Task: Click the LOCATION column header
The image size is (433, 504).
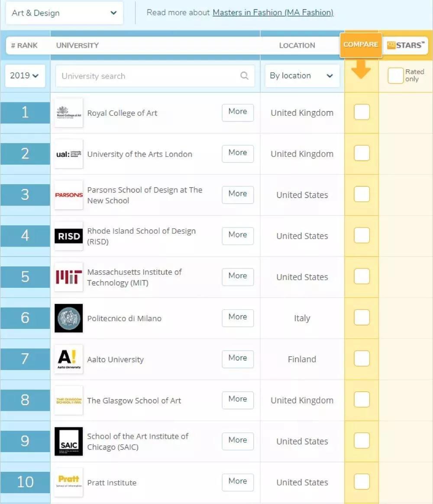Action: coord(297,46)
